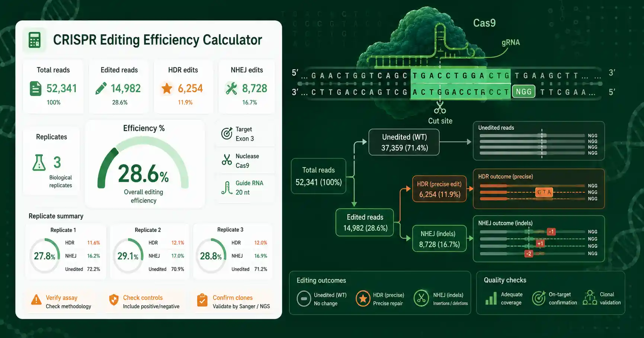The width and height of the screenshot is (644, 338).
Task: Click the Editing outcomes heading
Action: (x=321, y=280)
